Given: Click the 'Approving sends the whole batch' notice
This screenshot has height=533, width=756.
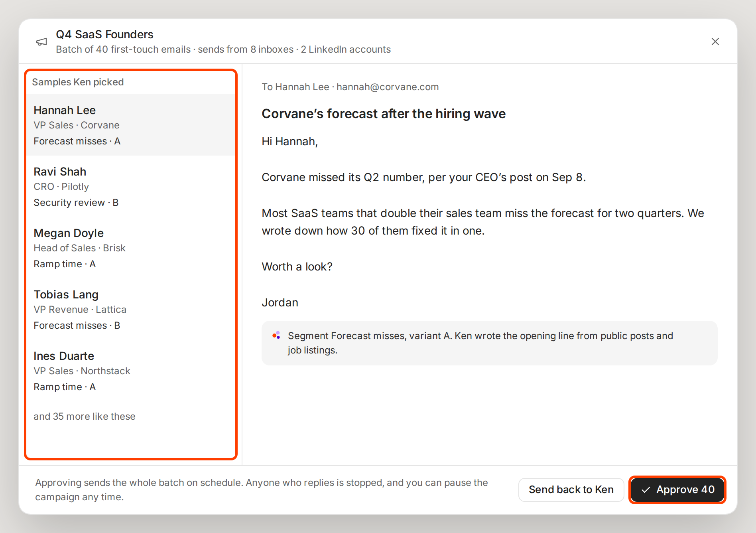Looking at the screenshot, I should (x=262, y=490).
